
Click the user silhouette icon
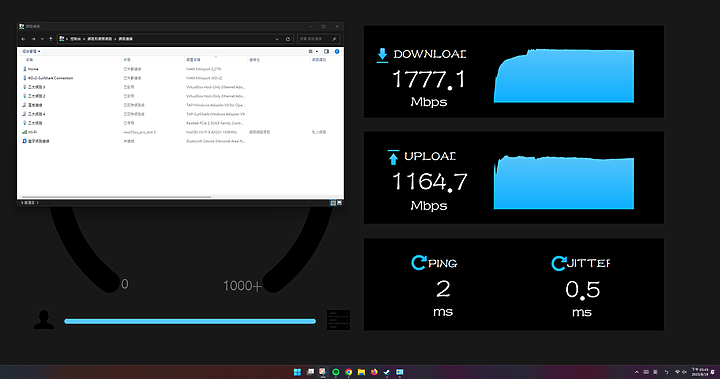point(44,320)
